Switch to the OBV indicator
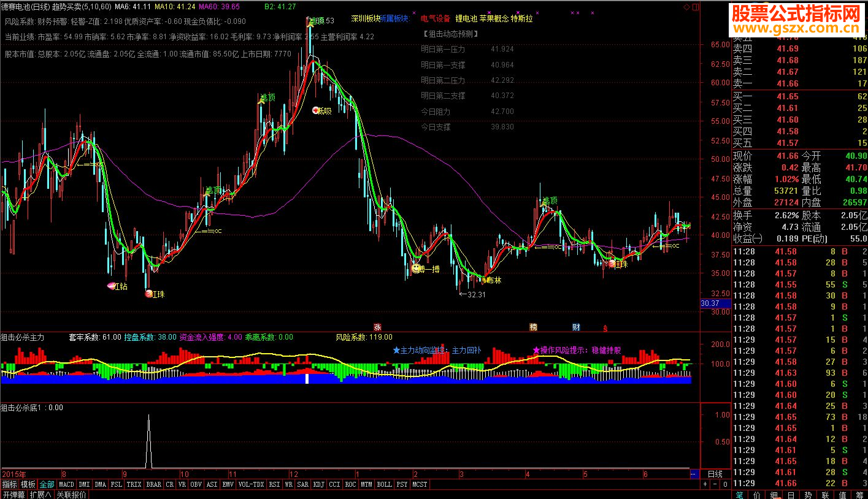This screenshot has height=499, width=868. click(196, 484)
